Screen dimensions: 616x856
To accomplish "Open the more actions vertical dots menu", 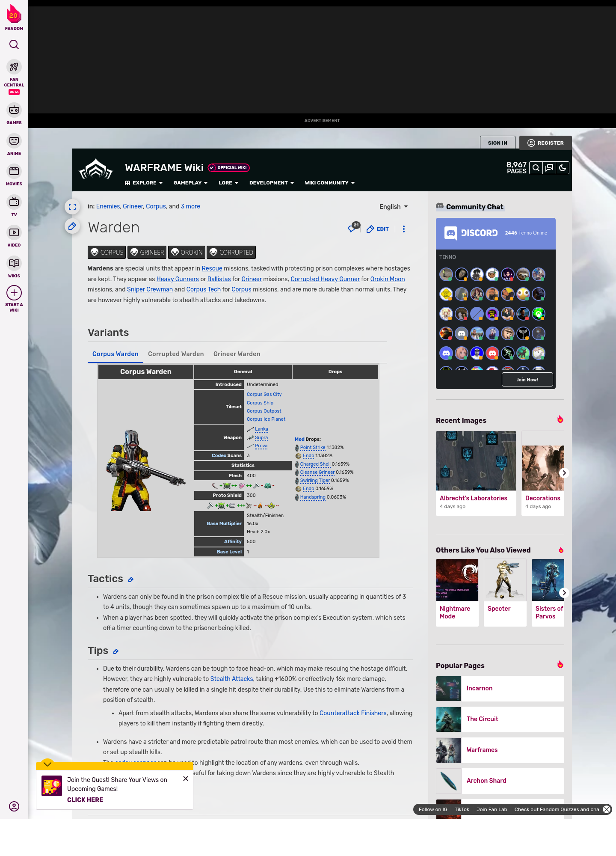I will [x=404, y=229].
